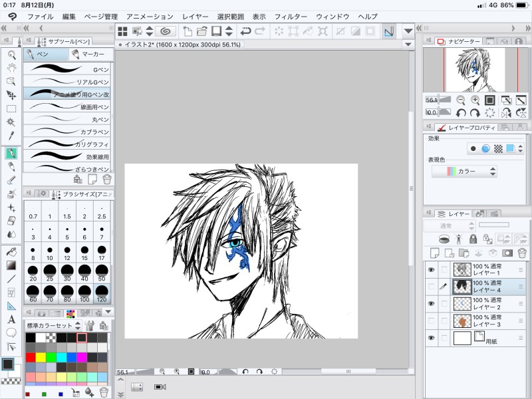Select the Airbrush tool

(11, 194)
